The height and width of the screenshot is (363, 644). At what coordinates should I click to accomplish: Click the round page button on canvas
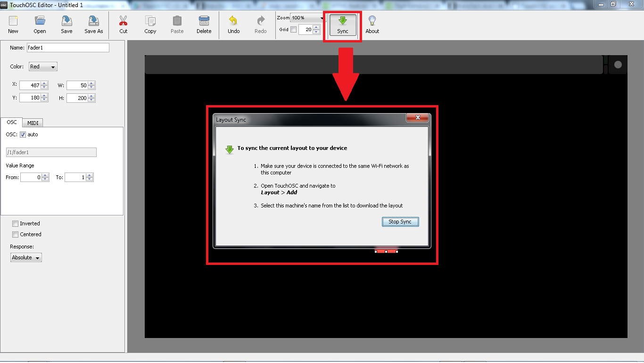click(618, 65)
